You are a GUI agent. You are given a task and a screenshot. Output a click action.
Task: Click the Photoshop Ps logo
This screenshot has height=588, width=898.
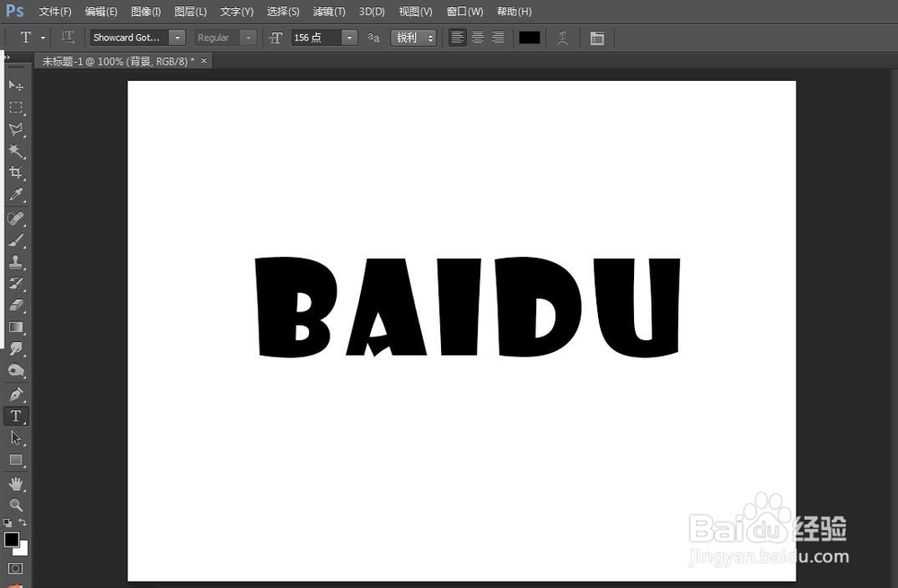14,11
